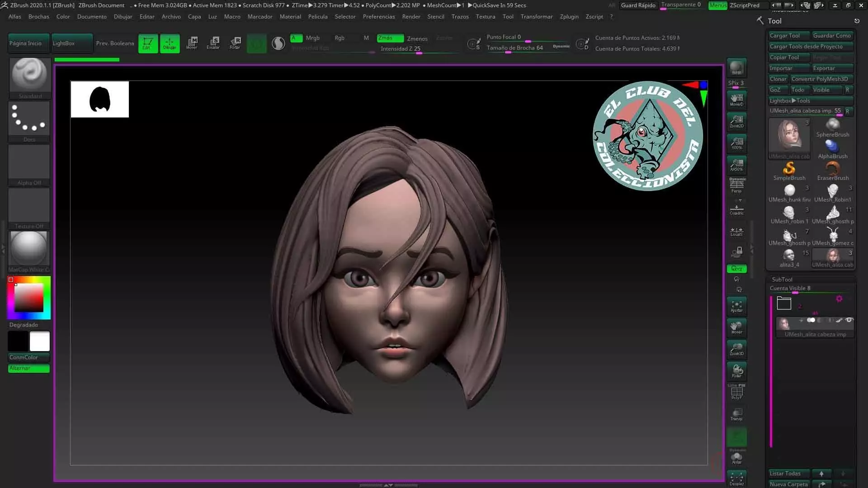The height and width of the screenshot is (488, 868).
Task: Toggle the Persp perspective button
Action: [736, 185]
